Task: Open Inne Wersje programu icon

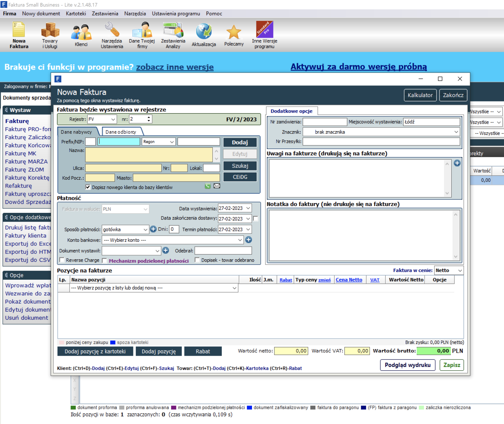Action: pos(264,35)
